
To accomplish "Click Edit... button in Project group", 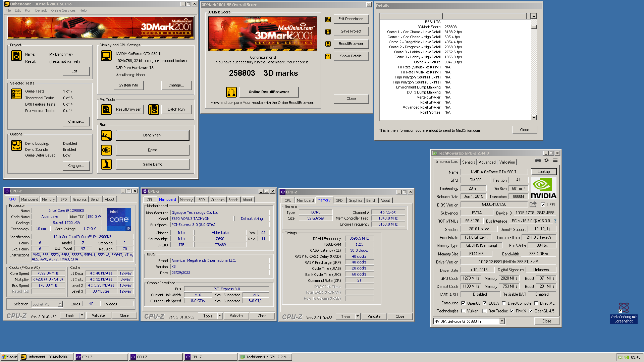I will [76, 71].
